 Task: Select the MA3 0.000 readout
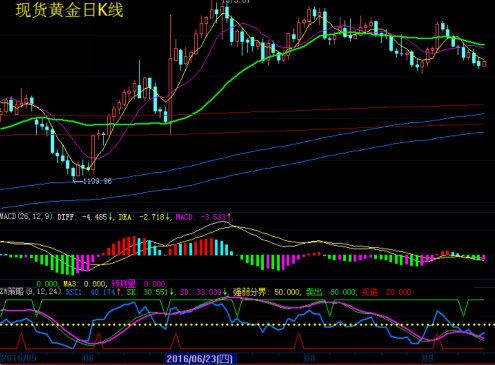(x=84, y=284)
